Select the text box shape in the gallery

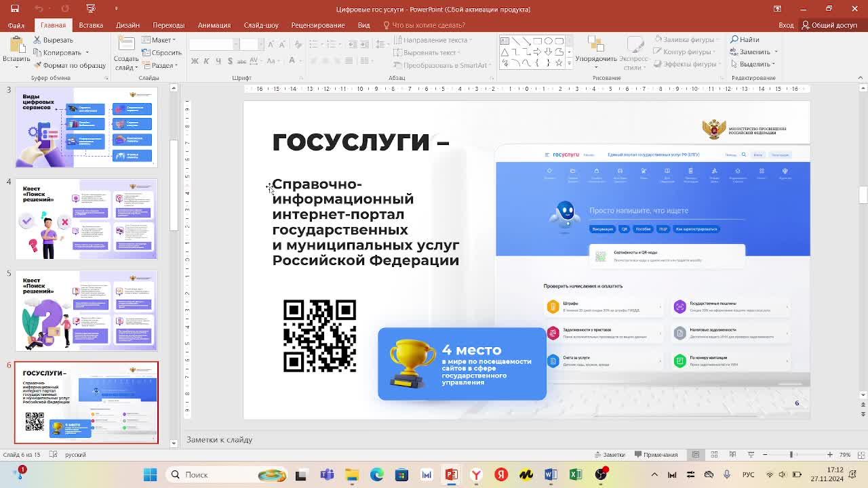point(505,41)
